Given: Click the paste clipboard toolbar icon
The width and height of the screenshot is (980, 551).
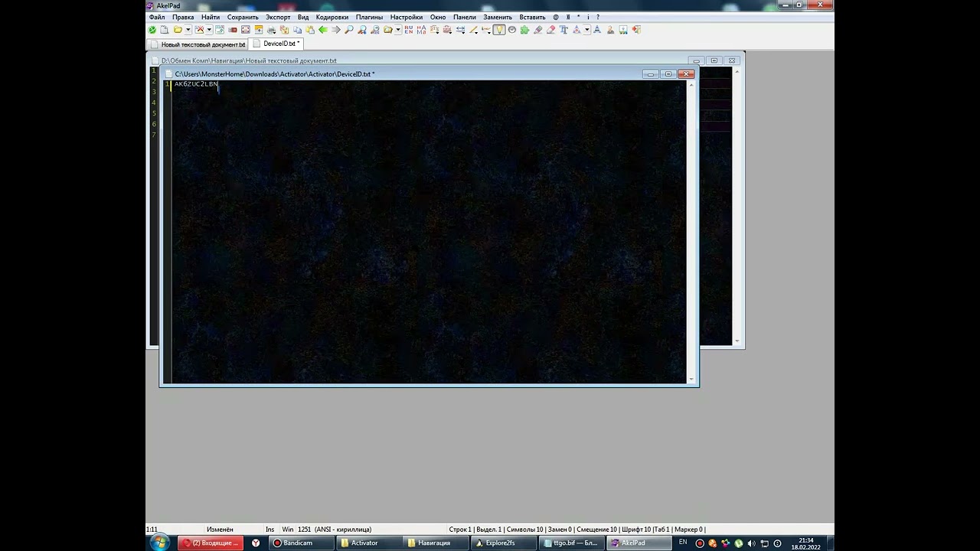Looking at the screenshot, I should 310,30.
